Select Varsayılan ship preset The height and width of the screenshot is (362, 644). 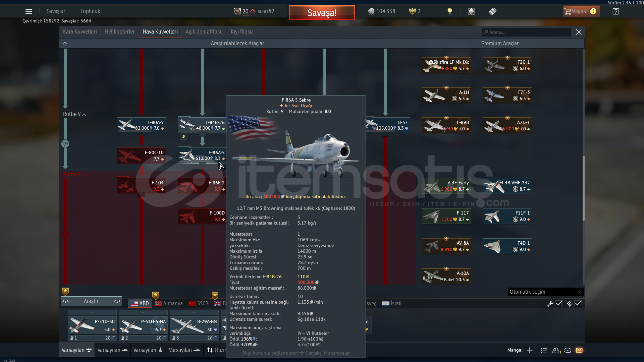click(184, 350)
